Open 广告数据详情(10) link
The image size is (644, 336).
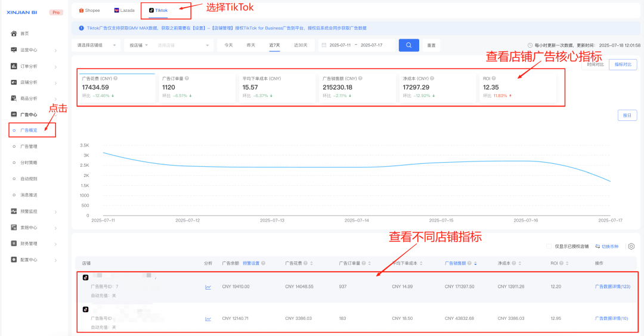click(611, 318)
